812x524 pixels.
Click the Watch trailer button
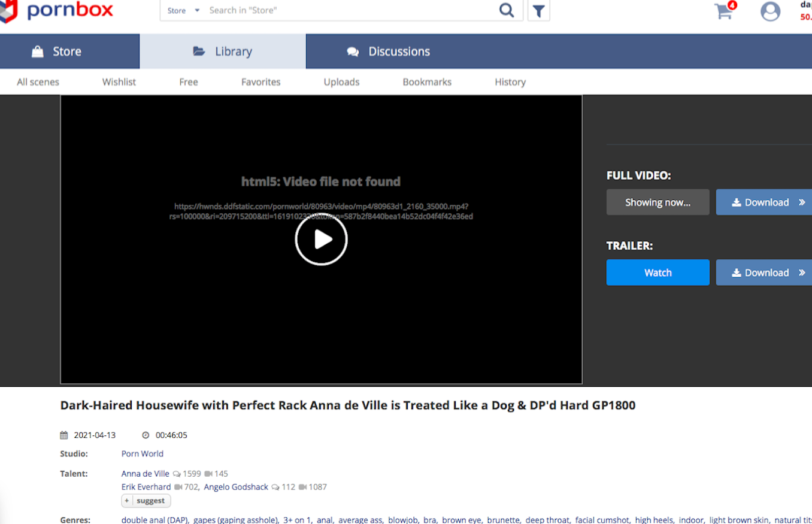pos(658,272)
